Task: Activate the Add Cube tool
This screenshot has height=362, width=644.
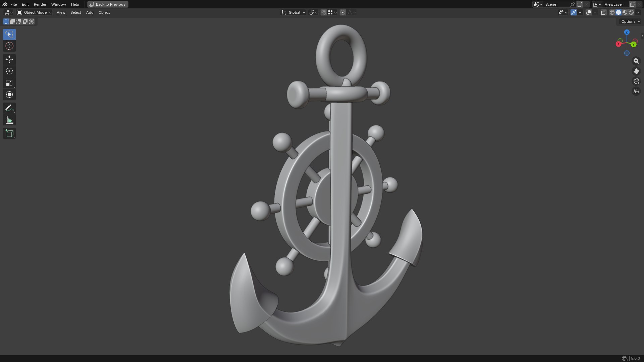Action: (9, 133)
